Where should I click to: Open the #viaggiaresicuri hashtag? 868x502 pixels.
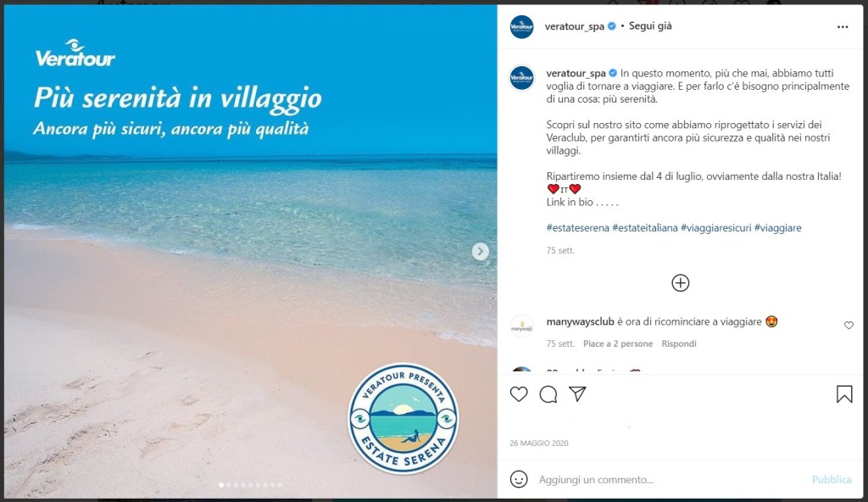[x=715, y=228]
